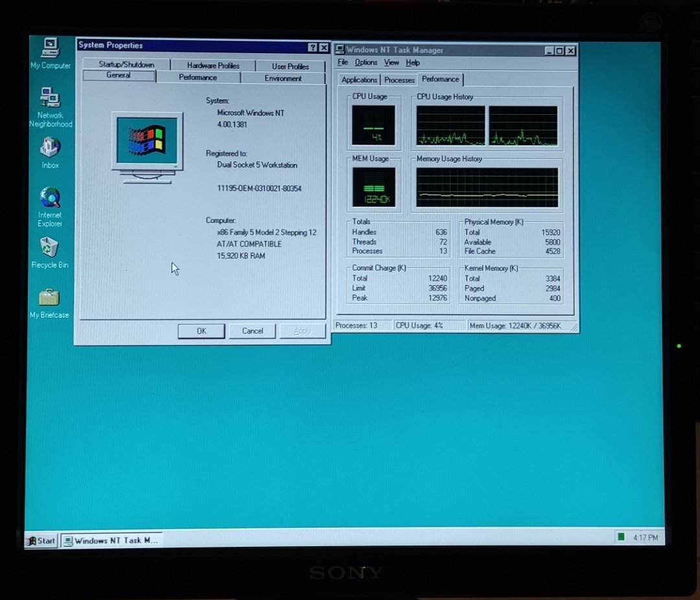Click the Windows NT logo monitor image
The height and width of the screenshot is (600, 700).
[147, 147]
